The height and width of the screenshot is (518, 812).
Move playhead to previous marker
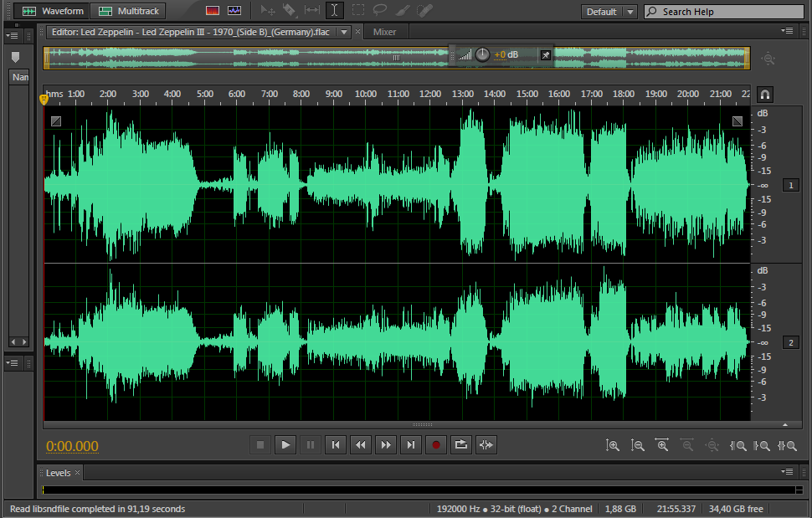tap(336, 445)
